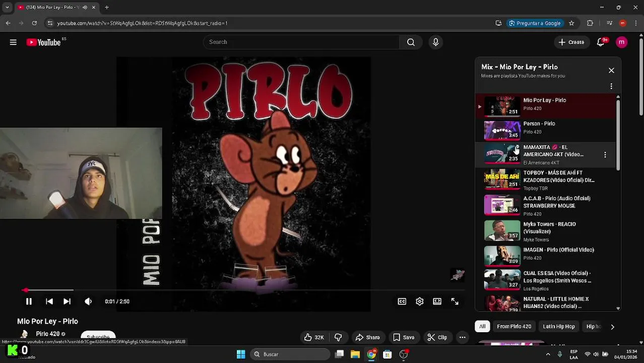Select the Latin Hip Hop chip

(x=558, y=327)
